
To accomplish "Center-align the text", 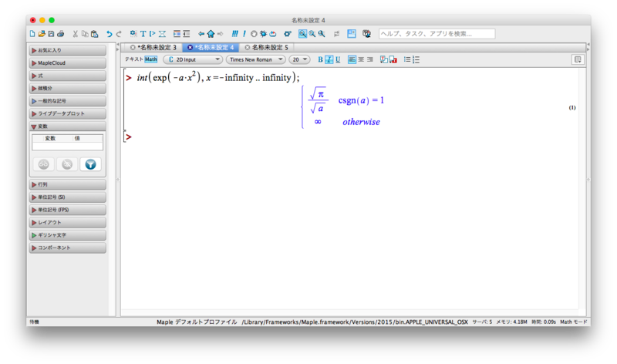I will coord(361,59).
